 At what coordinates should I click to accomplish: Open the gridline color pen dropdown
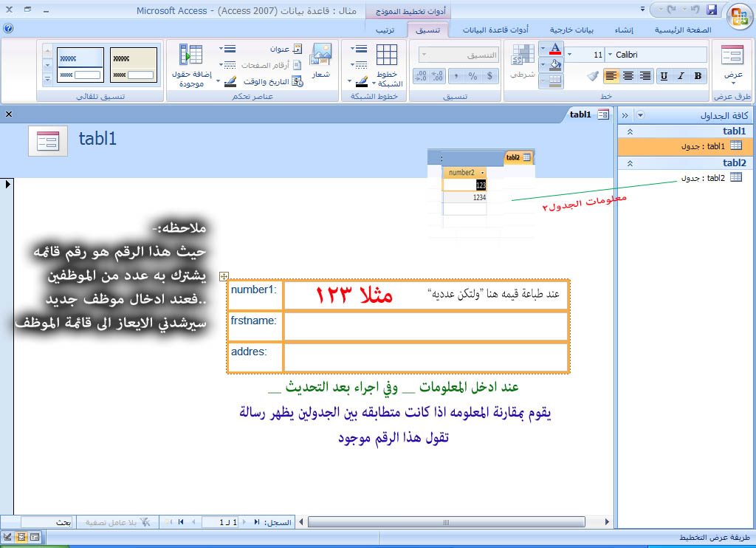(358, 81)
